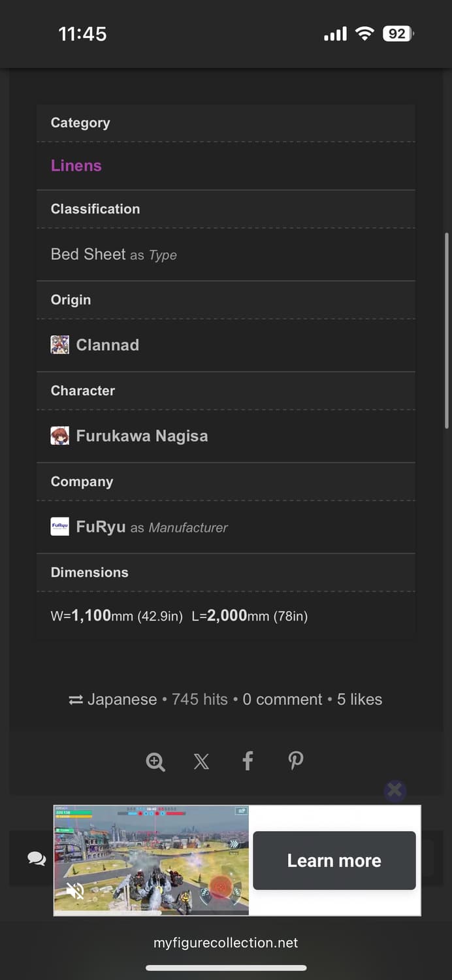The image size is (452, 980).
Task: Tap the Clannad origin thumbnail icon
Action: (59, 345)
